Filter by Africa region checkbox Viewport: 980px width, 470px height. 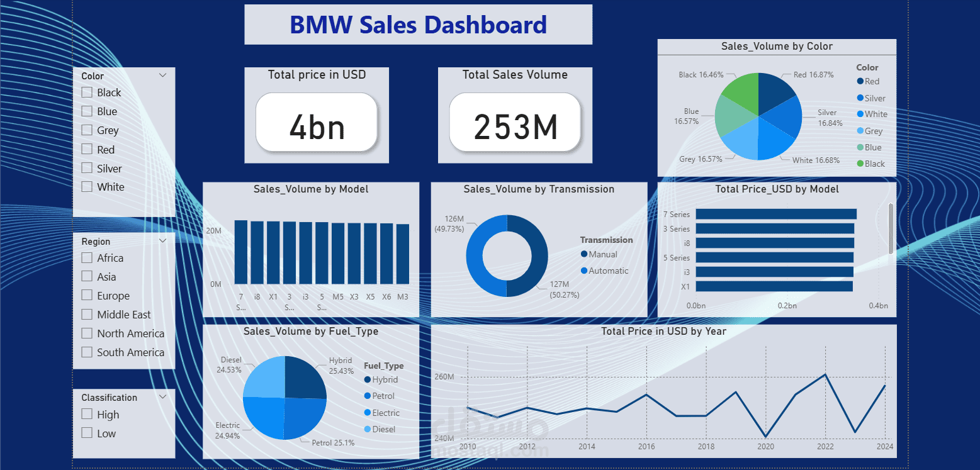(x=87, y=258)
